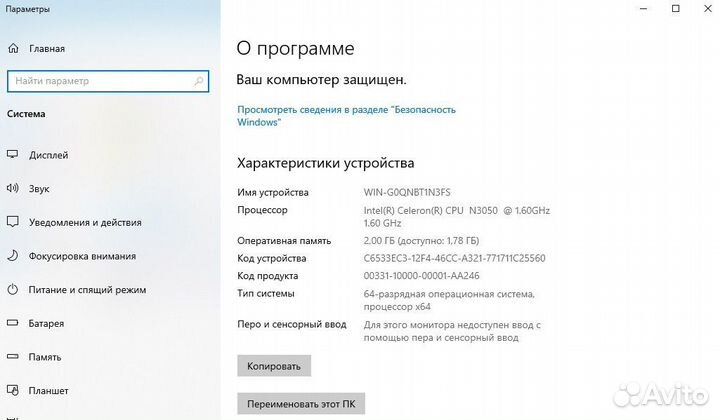The width and height of the screenshot is (720, 420).
Task: Click the product ID 00331-10000-00001-AA246
Action: [x=421, y=275]
